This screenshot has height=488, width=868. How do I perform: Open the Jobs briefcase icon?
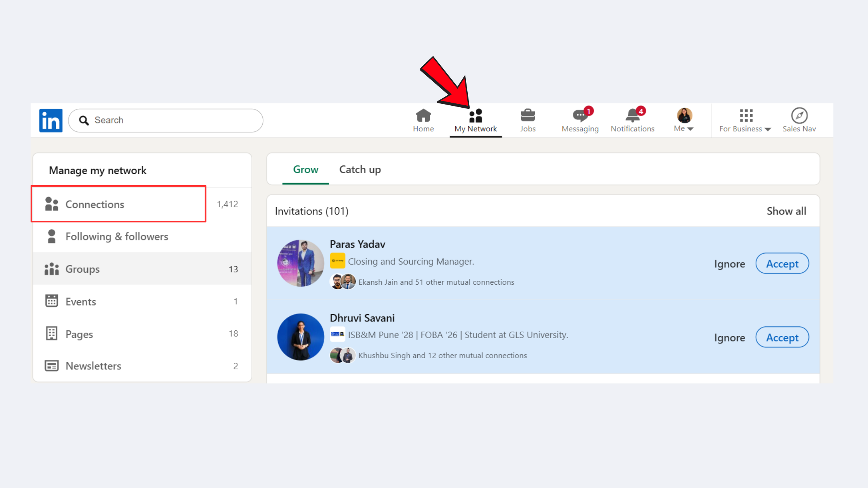pyautogui.click(x=528, y=115)
